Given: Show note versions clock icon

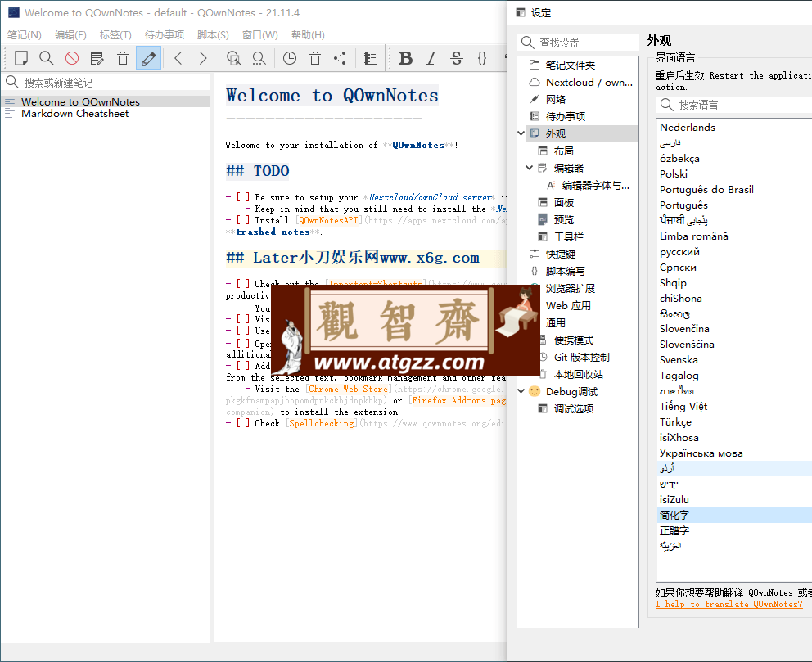Looking at the screenshot, I should pyautogui.click(x=290, y=58).
